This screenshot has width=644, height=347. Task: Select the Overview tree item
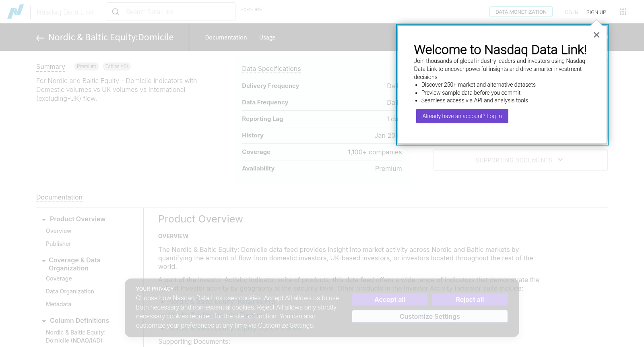(x=58, y=231)
